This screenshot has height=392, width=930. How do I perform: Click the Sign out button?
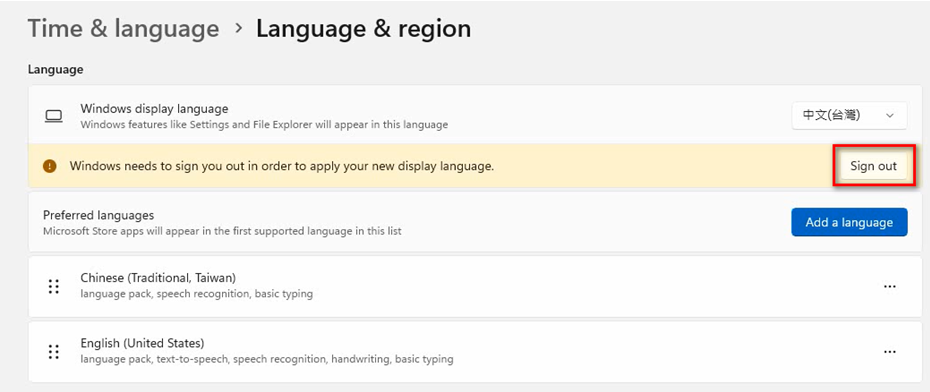[x=873, y=166]
